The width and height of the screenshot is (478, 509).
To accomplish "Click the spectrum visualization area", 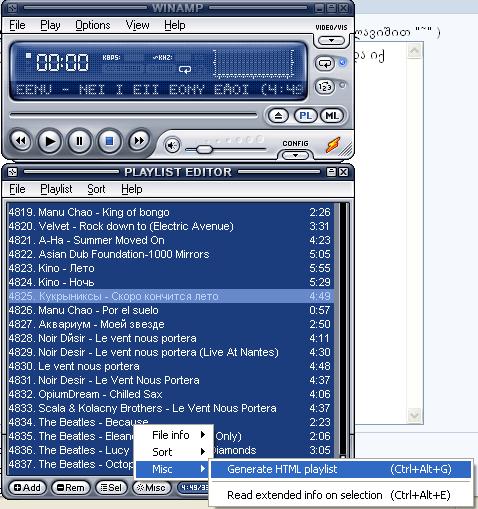I will pyautogui.click(x=254, y=64).
